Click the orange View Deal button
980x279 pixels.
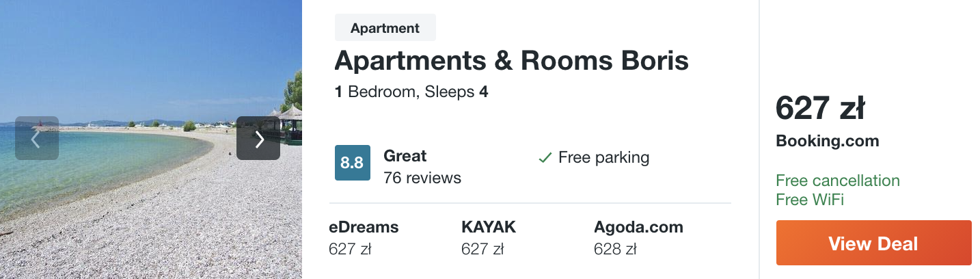pos(873,243)
